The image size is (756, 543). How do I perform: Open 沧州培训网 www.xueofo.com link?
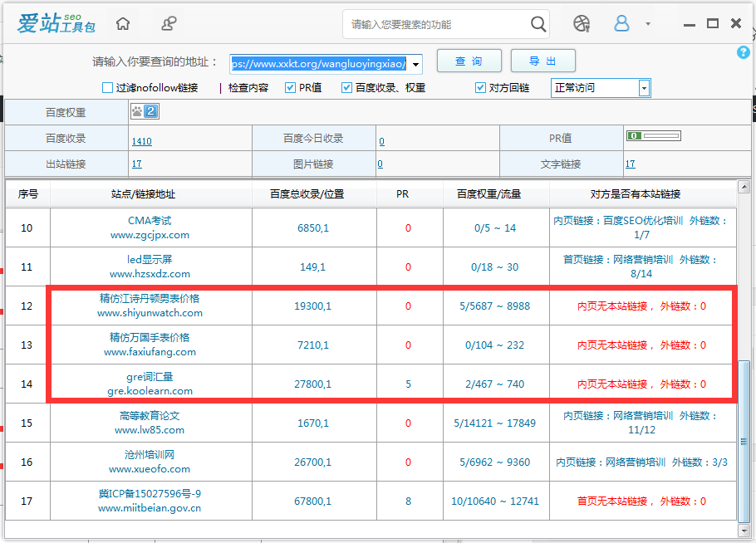150,462
